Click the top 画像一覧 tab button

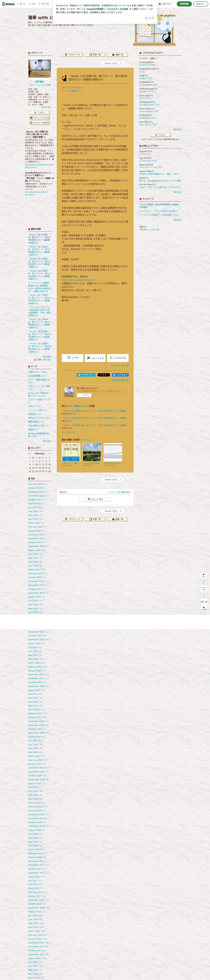[118, 55]
